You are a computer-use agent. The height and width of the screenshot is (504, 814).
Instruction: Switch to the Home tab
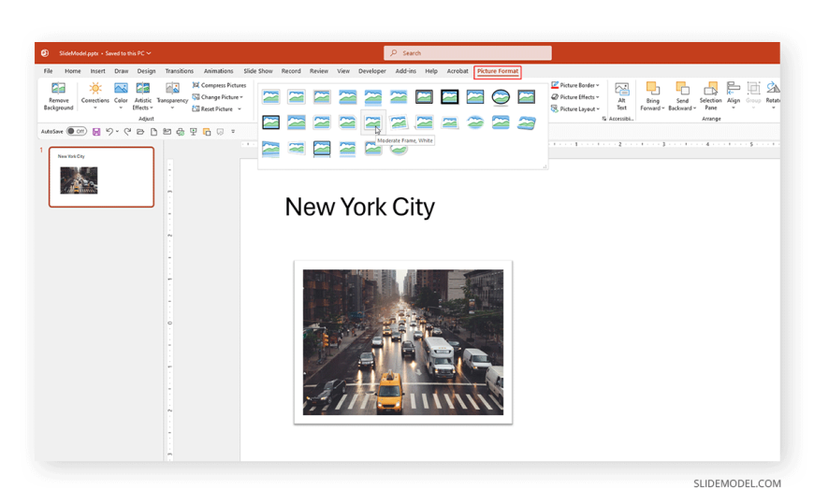click(73, 71)
